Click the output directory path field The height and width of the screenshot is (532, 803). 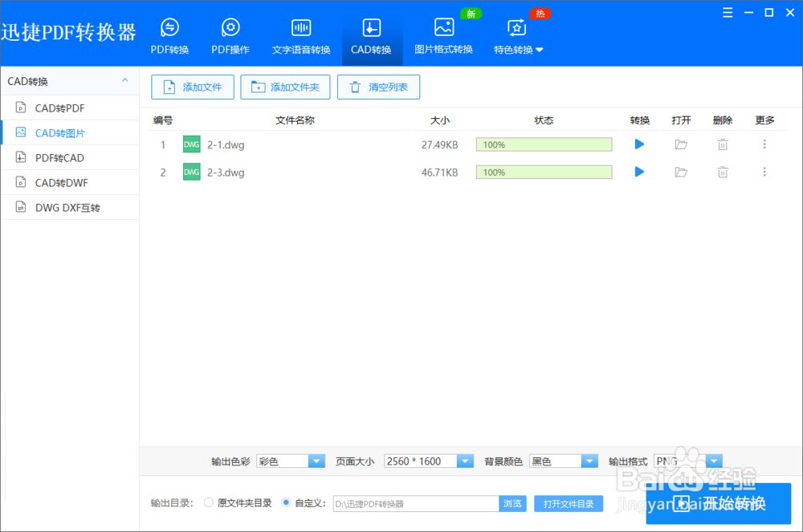(416, 504)
